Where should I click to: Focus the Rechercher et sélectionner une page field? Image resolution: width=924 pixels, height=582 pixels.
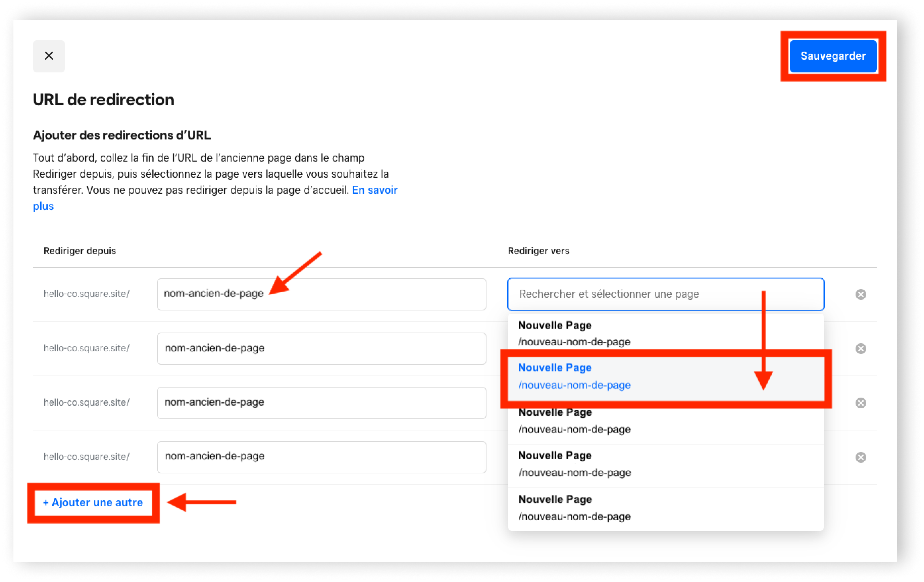click(665, 294)
